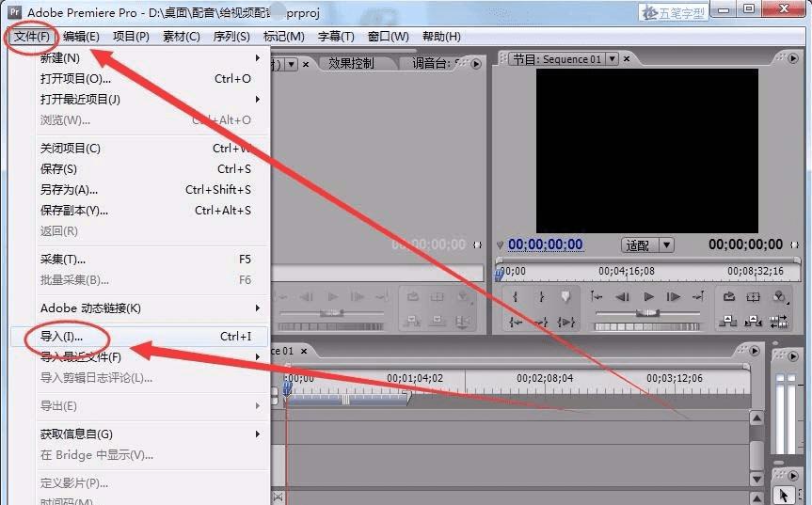Step forward a frame in Source monitor
Screen dimensions: 812x505
(358, 296)
